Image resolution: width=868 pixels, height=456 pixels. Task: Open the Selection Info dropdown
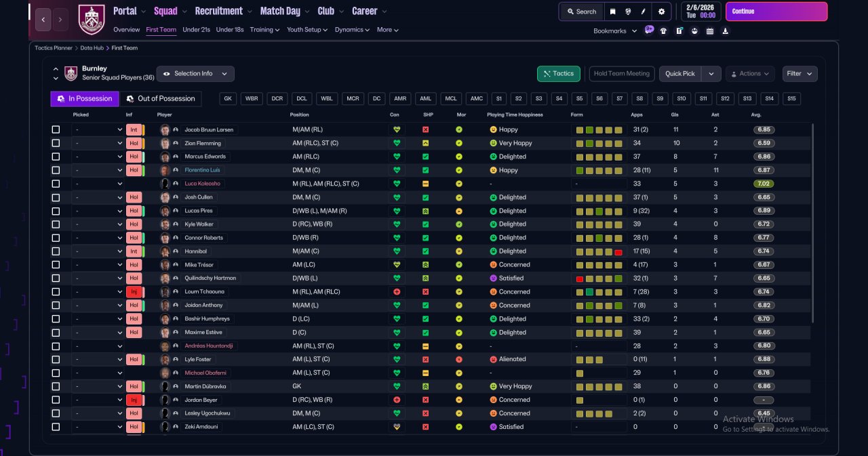pyautogui.click(x=195, y=74)
